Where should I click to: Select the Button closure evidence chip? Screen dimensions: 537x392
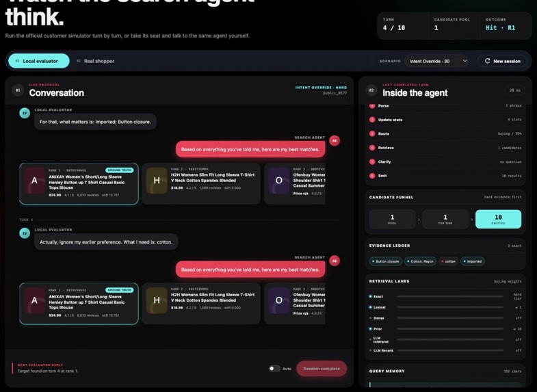pyautogui.click(x=386, y=261)
